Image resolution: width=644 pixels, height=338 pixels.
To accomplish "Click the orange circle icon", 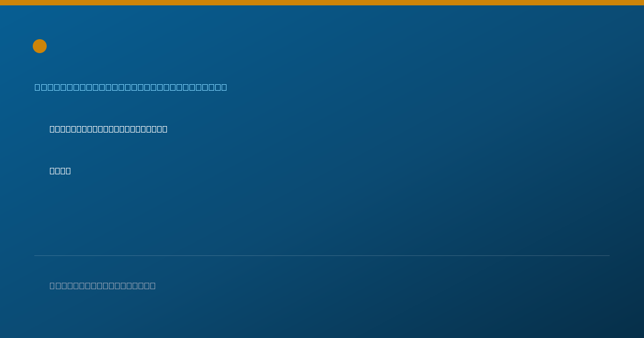I will 40,46.
